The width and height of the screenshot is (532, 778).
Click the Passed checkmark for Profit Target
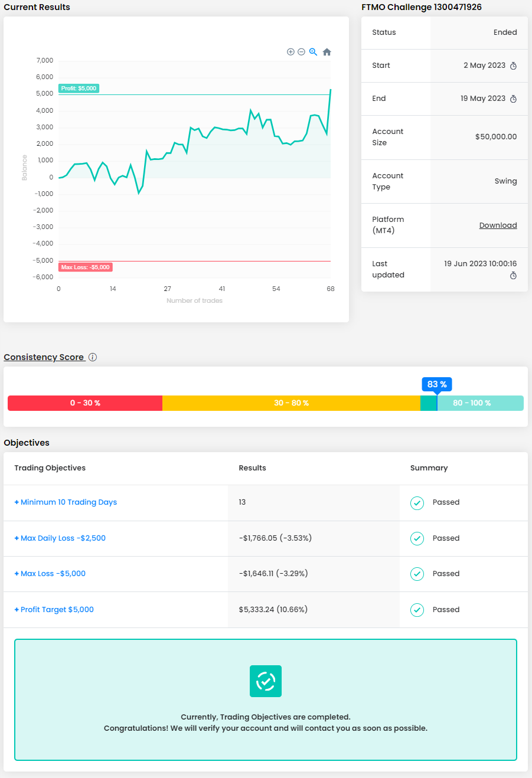tap(417, 610)
